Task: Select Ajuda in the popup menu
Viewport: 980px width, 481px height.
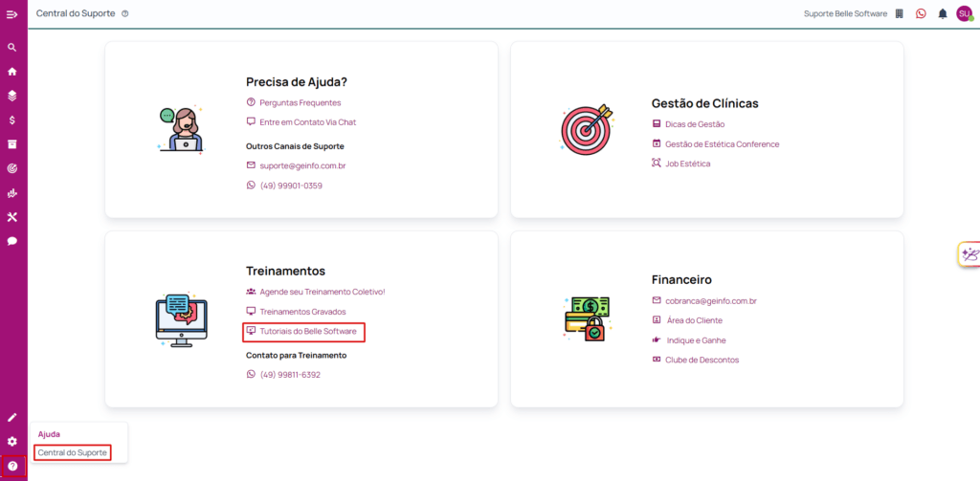Action: (49, 434)
